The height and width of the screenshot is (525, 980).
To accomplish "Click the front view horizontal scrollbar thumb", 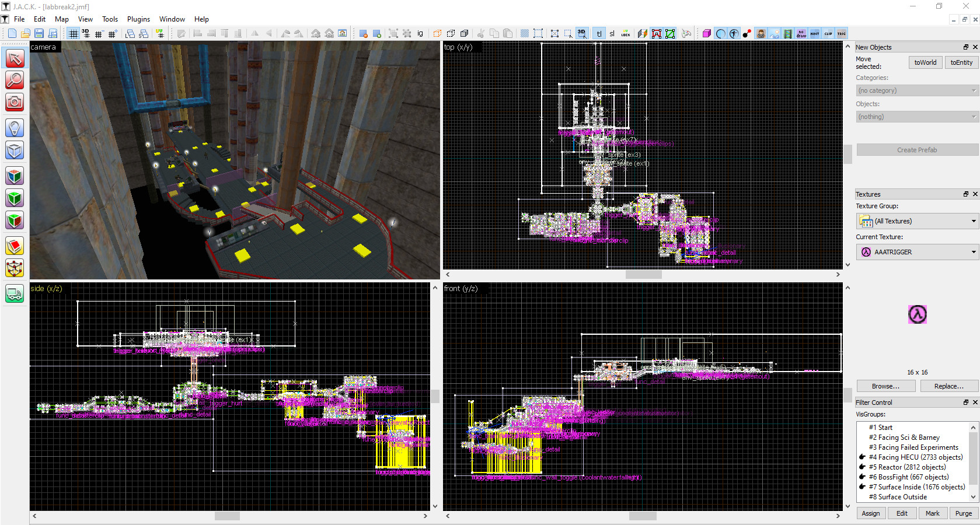I will [x=643, y=516].
